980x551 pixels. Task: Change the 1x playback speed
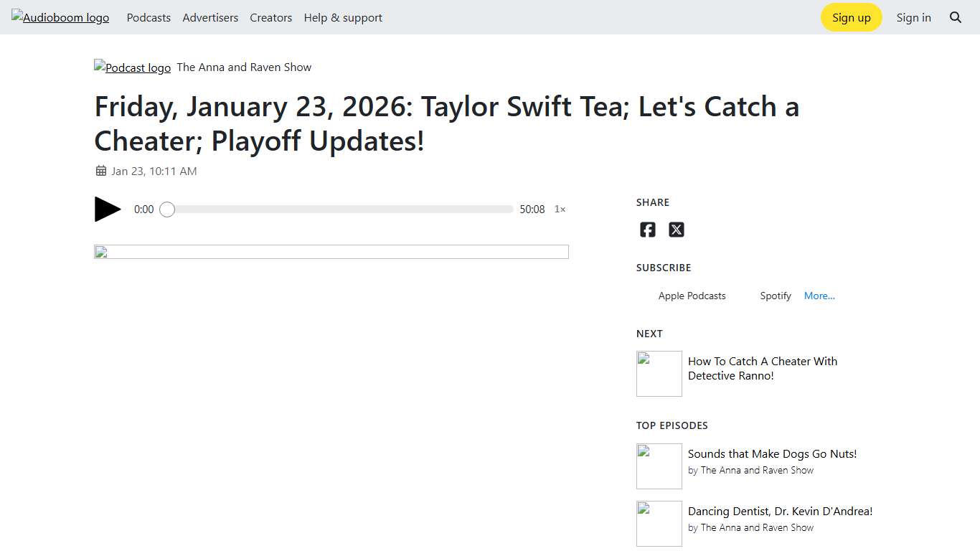pyautogui.click(x=560, y=209)
